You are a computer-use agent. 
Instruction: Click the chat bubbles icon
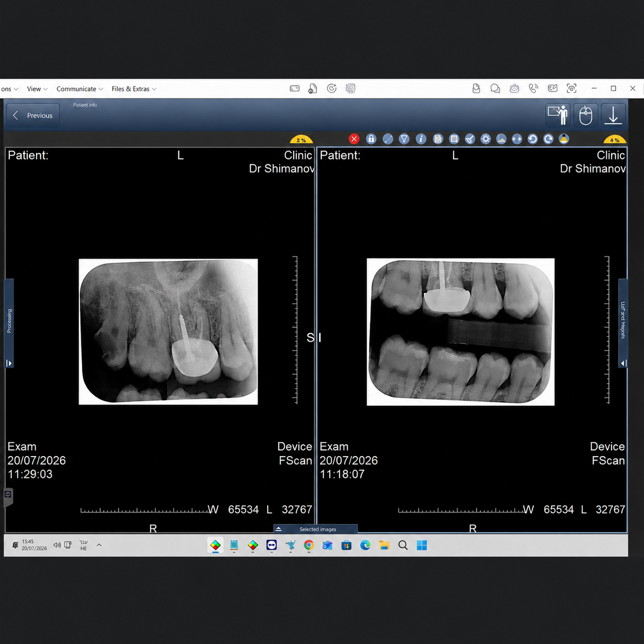tap(495, 89)
